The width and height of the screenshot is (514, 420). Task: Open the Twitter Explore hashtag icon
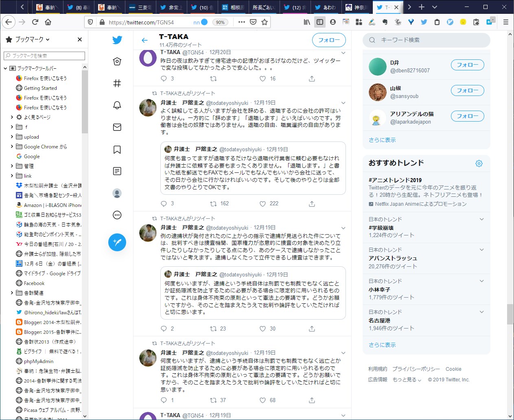click(x=117, y=83)
